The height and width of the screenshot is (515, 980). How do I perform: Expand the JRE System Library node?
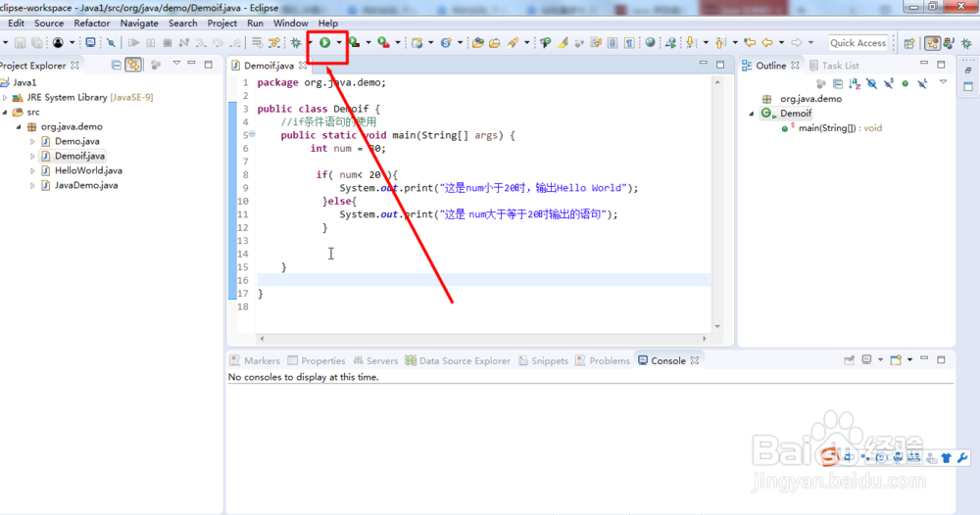[x=5, y=97]
